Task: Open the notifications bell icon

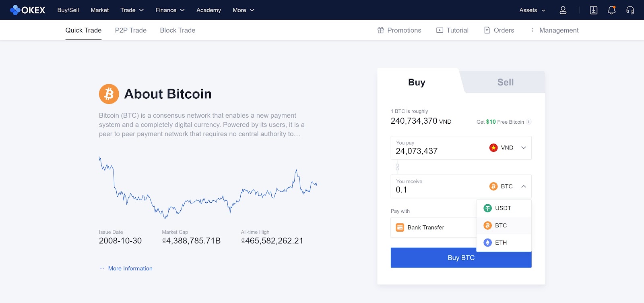Action: [x=611, y=10]
